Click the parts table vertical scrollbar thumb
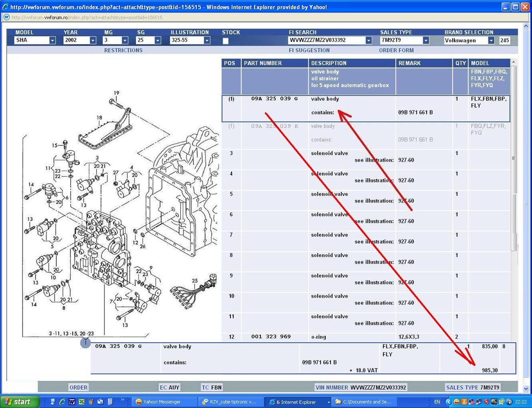The width and height of the screenshot is (532, 408). [513, 158]
